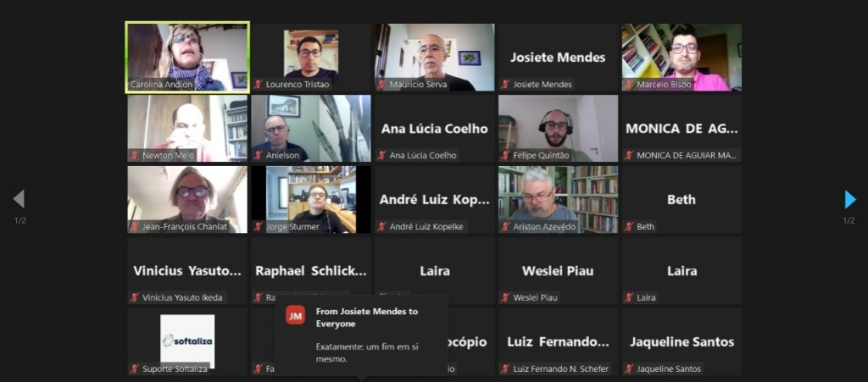Screen dimensions: 868x382
Task: Go to previous gallery page with the gray arrow
Action: pyautogui.click(x=19, y=199)
